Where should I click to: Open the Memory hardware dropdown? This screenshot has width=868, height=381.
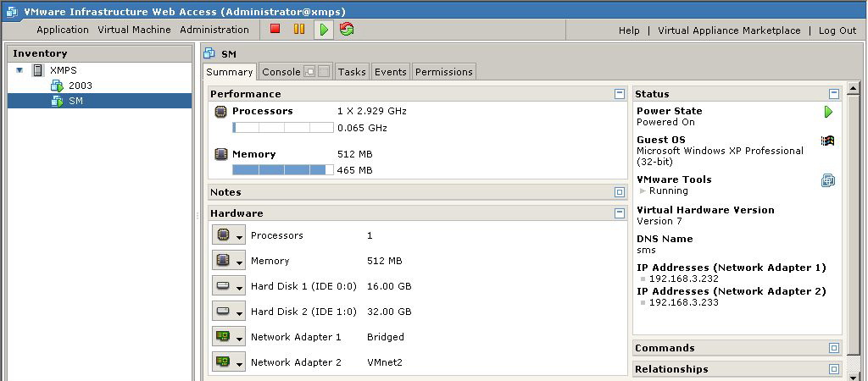point(229,261)
